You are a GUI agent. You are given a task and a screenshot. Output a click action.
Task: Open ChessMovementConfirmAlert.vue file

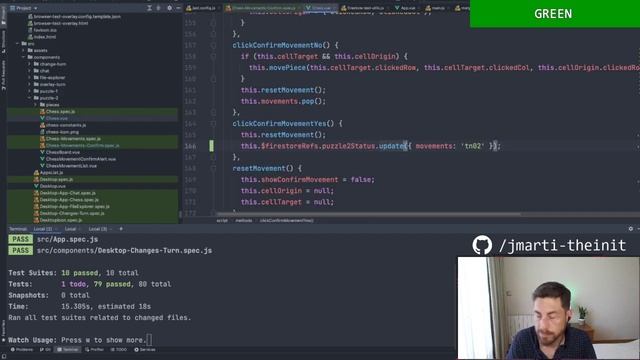click(78, 159)
